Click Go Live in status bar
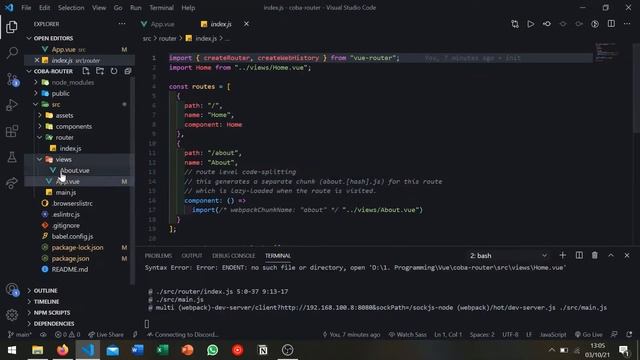Image resolution: width=640 pixels, height=360 pixels. (589, 334)
